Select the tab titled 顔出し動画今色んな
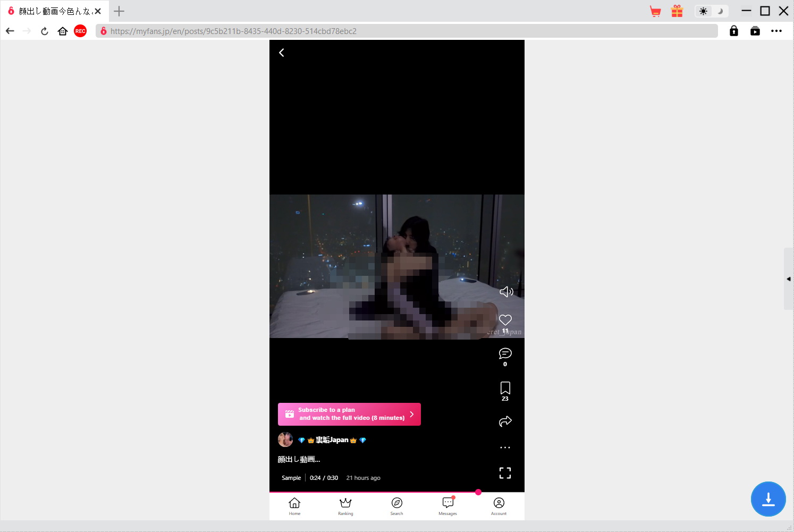Image resolution: width=794 pixels, height=532 pixels. click(54, 11)
